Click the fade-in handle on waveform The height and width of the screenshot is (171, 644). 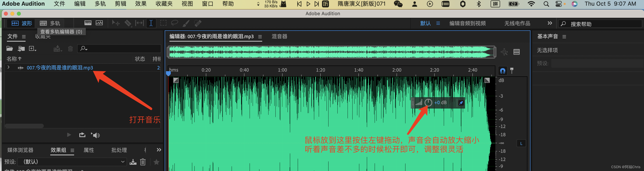click(x=176, y=80)
